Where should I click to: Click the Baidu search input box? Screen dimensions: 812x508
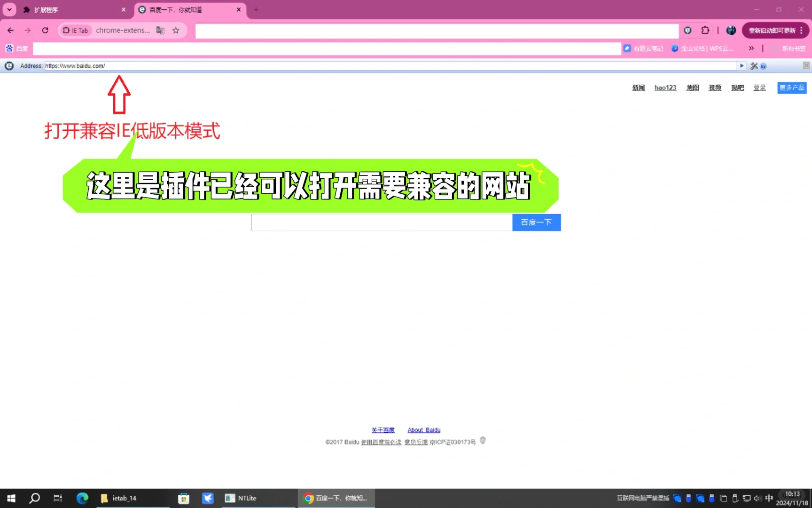382,222
